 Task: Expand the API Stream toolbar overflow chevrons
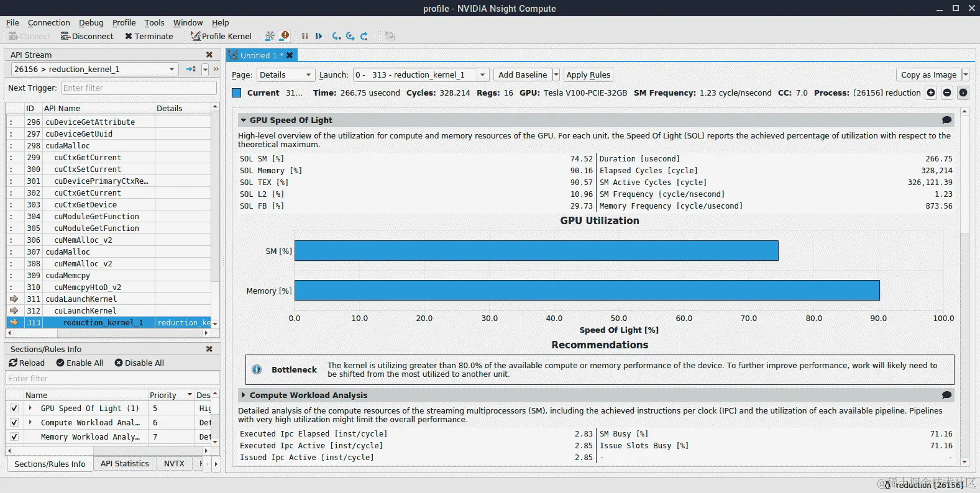[x=216, y=69]
